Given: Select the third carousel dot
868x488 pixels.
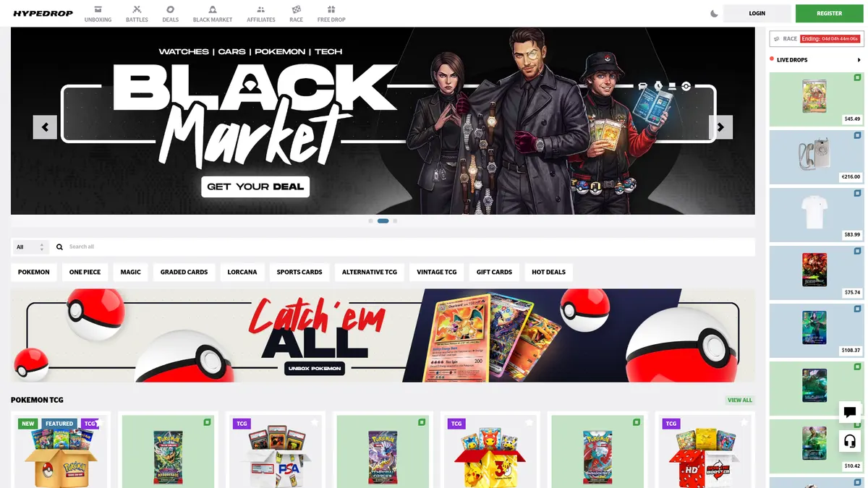Looking at the screenshot, I should pyautogui.click(x=395, y=221).
